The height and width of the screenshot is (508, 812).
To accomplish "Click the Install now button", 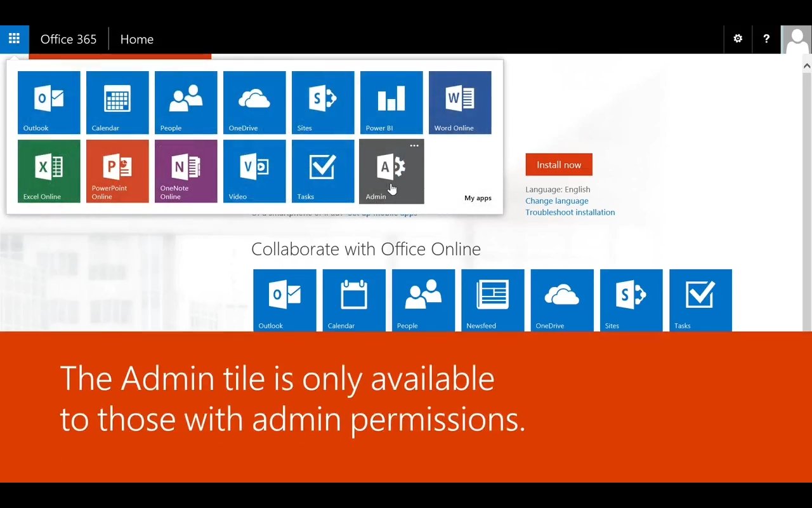I will [x=558, y=164].
